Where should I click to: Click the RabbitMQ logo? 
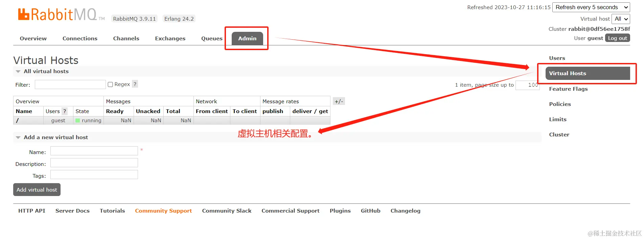[x=61, y=15]
